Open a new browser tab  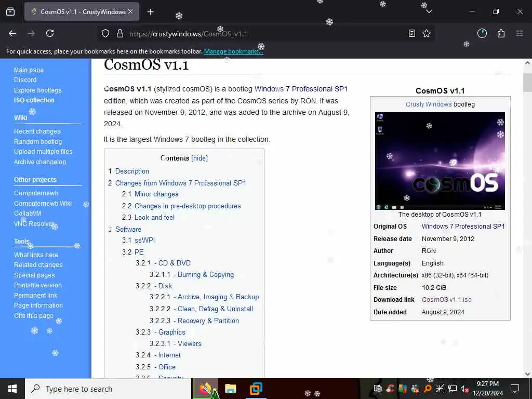[150, 12]
